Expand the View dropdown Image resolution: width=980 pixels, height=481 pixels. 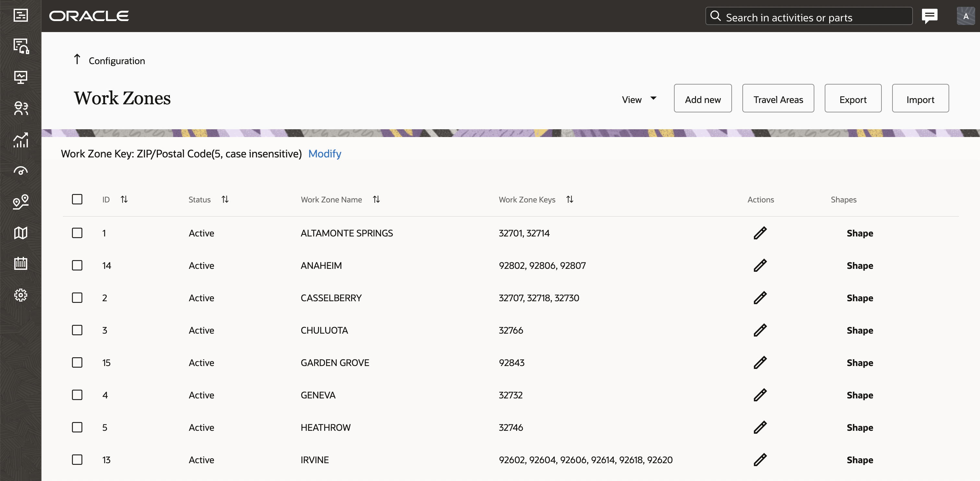coord(639,99)
